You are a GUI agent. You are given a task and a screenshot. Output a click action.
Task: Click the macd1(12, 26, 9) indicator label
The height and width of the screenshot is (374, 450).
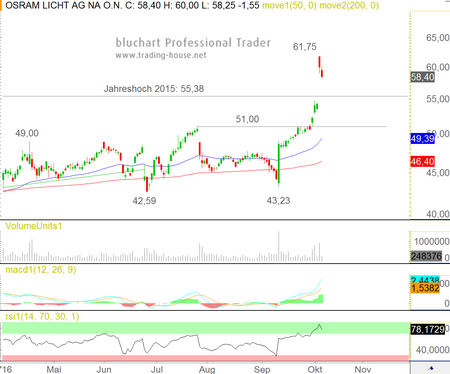(41, 269)
